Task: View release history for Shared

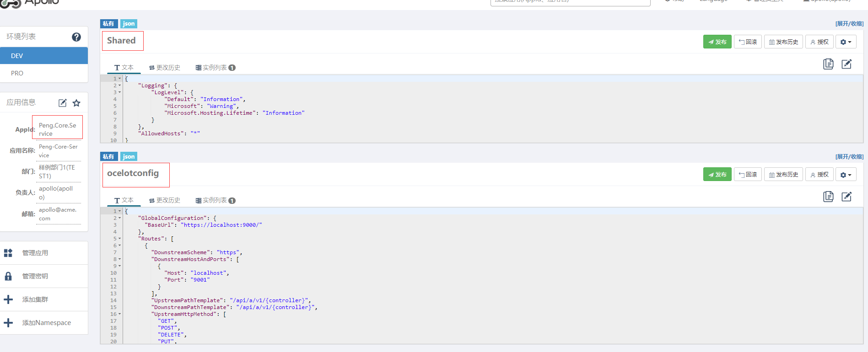Action: (783, 42)
